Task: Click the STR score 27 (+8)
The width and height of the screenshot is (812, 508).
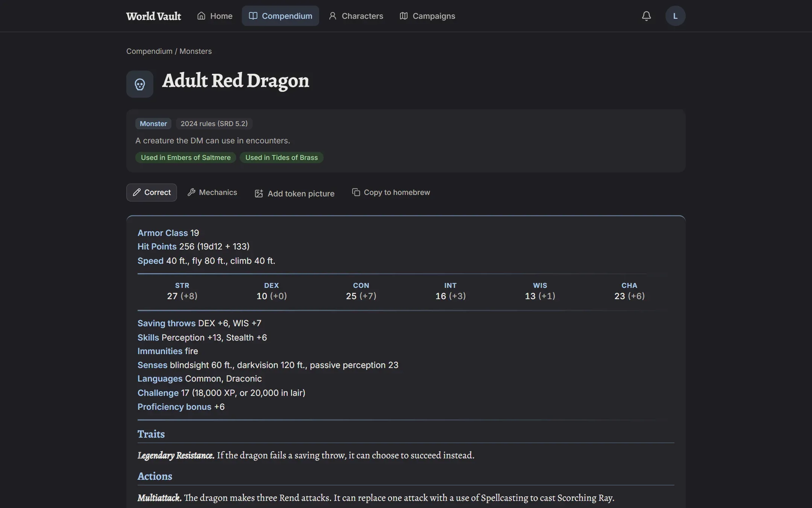Action: point(182,296)
